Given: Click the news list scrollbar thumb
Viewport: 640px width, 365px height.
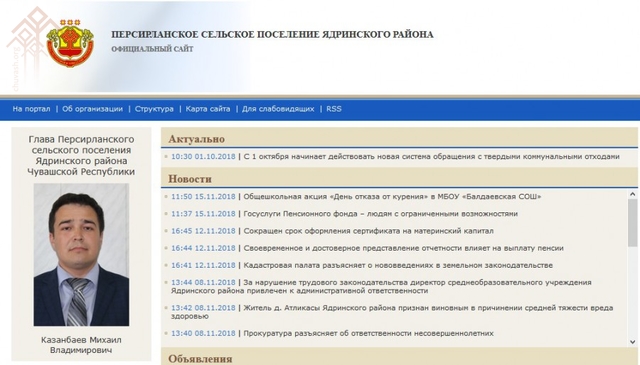Looking at the screenshot, I should click(633, 223).
